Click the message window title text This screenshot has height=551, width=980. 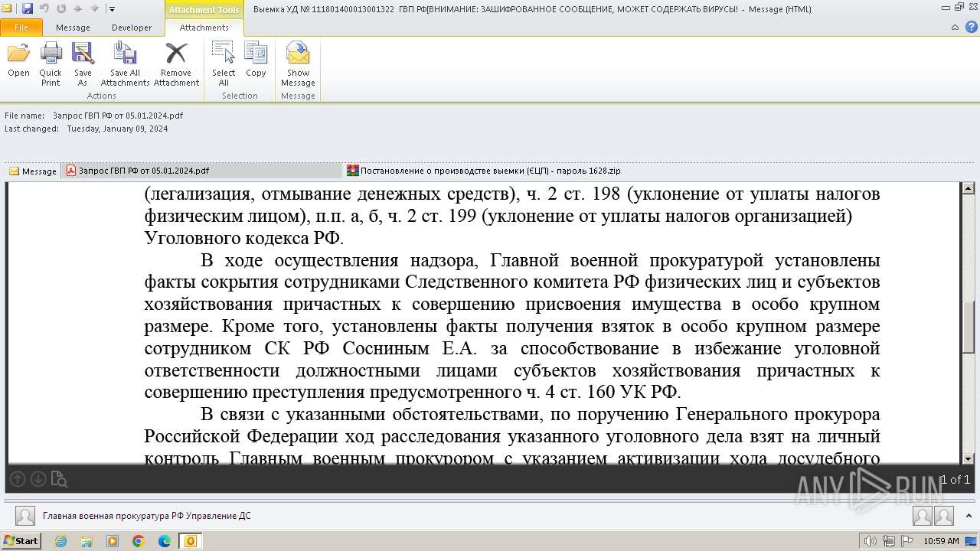pyautogui.click(x=532, y=9)
